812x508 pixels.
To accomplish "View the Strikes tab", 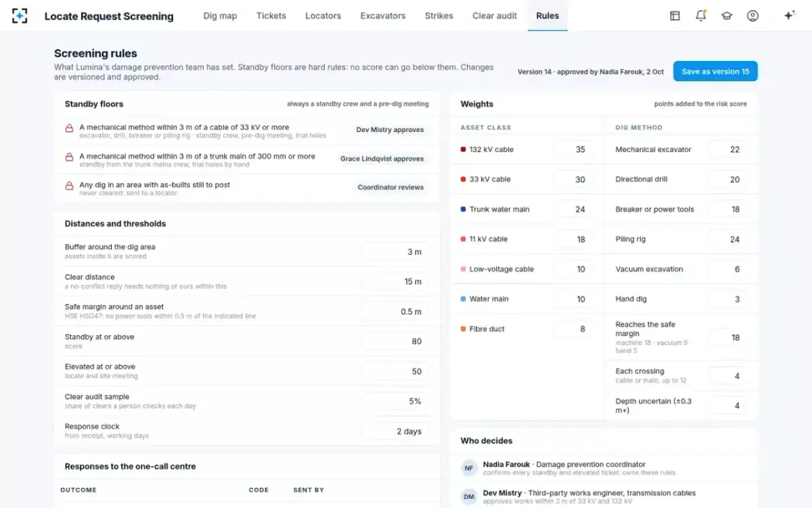I will tap(439, 16).
